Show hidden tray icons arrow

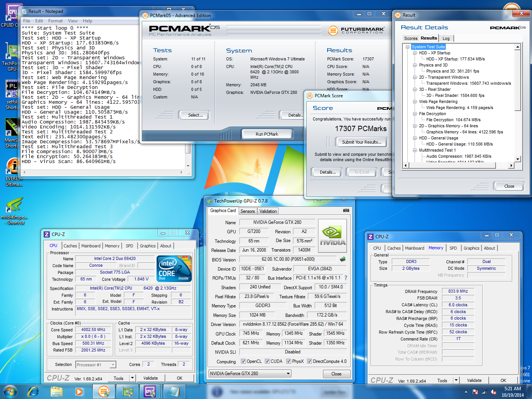[466, 392]
